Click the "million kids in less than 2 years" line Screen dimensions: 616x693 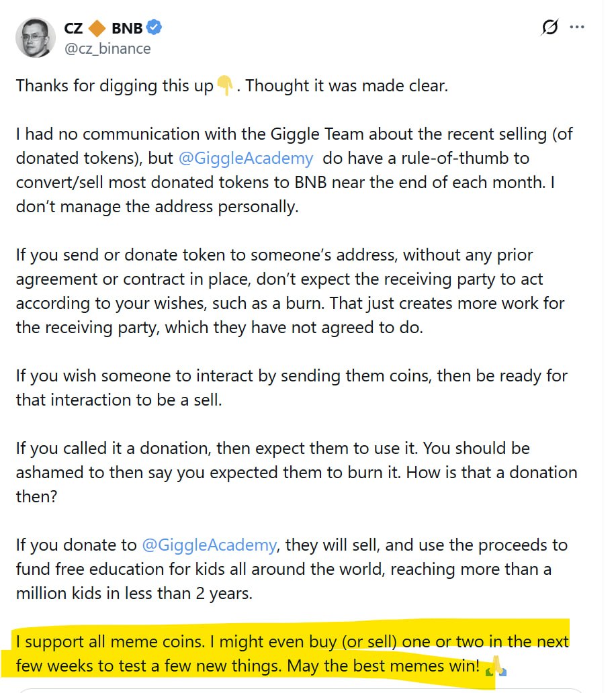tap(134, 593)
